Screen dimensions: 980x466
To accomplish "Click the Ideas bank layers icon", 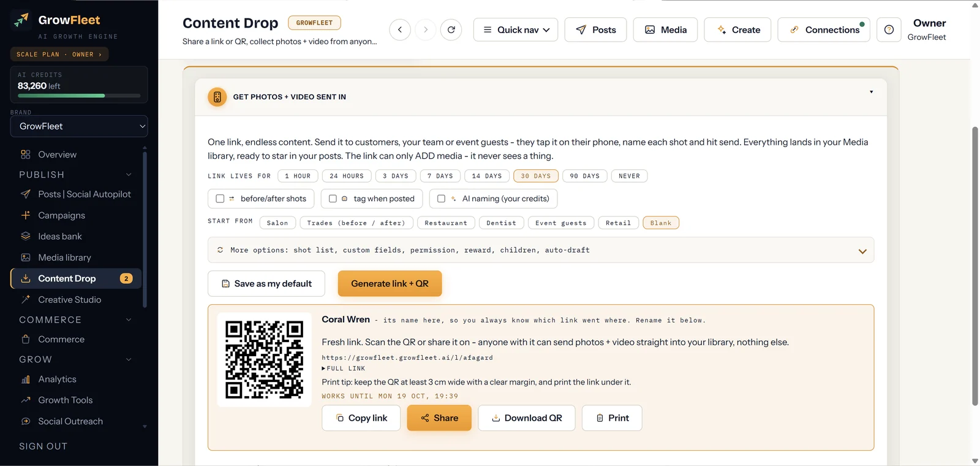I will tap(26, 236).
